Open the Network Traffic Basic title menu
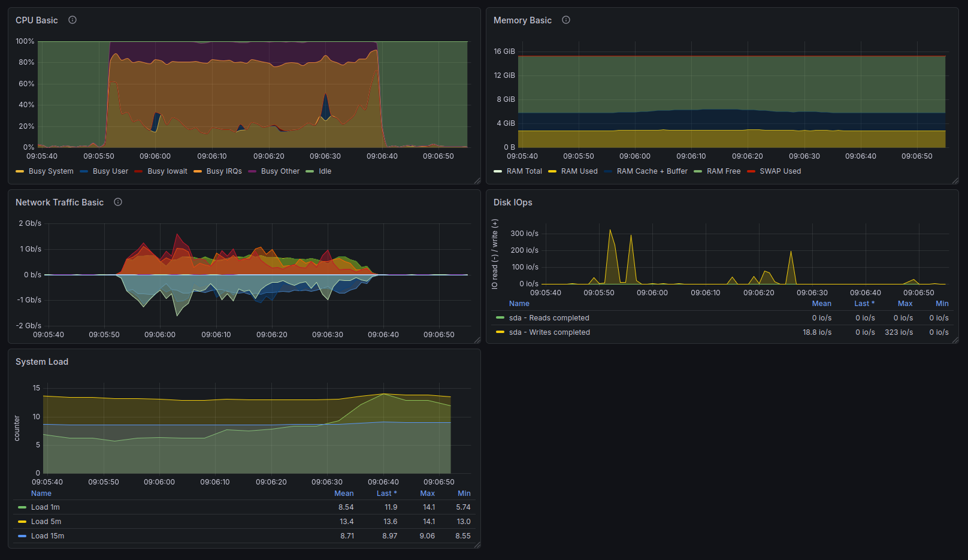The width and height of the screenshot is (968, 560). pyautogui.click(x=59, y=202)
